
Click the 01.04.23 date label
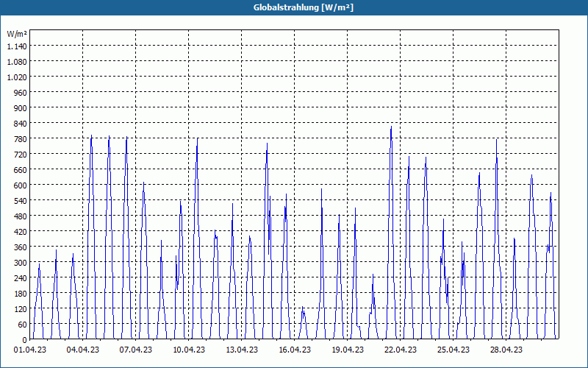[x=30, y=350]
